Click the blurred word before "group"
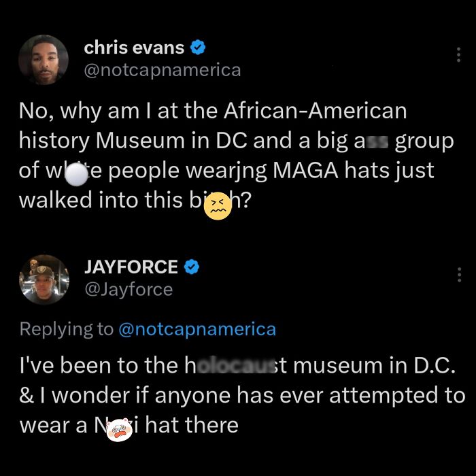Image resolution: width=476 pixels, height=476 pixels. (377, 142)
